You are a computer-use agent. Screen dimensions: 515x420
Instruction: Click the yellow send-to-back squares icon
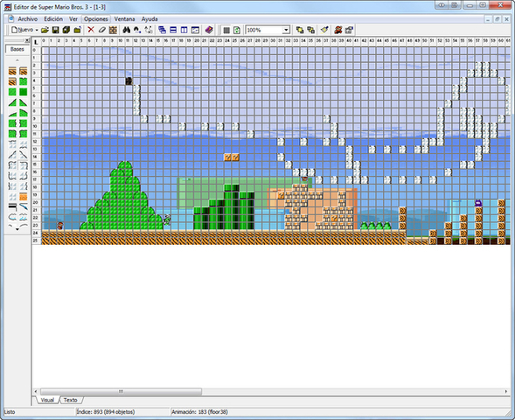[x=310, y=30]
